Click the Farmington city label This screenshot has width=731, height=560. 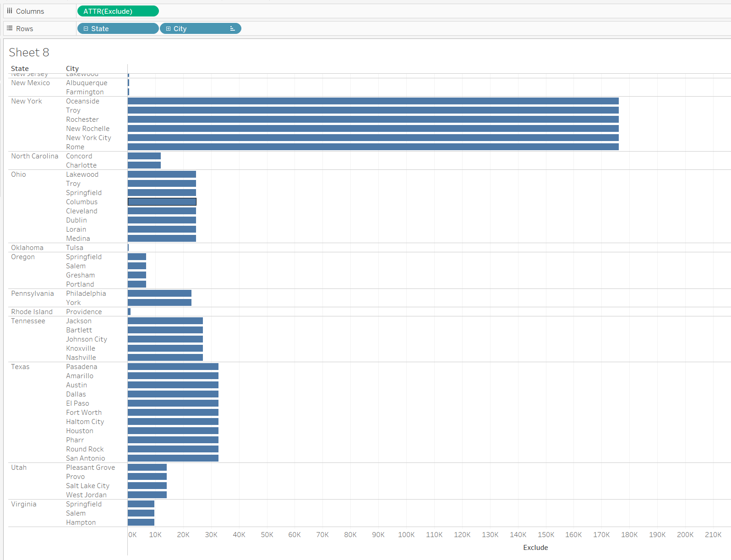85,92
